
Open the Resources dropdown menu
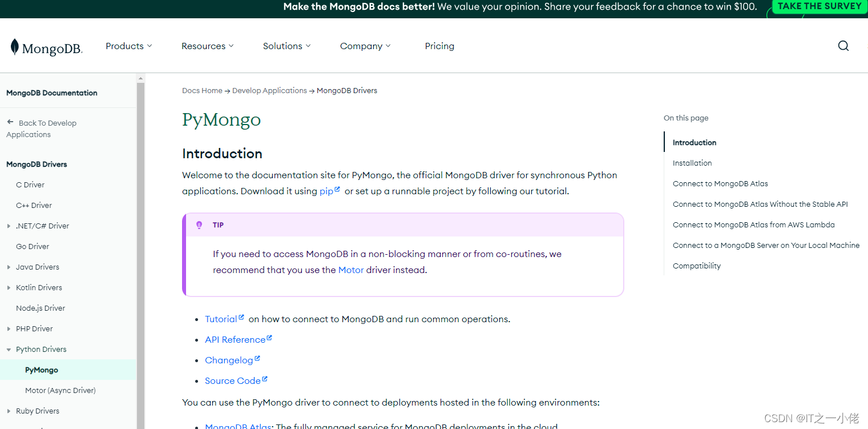click(x=208, y=46)
